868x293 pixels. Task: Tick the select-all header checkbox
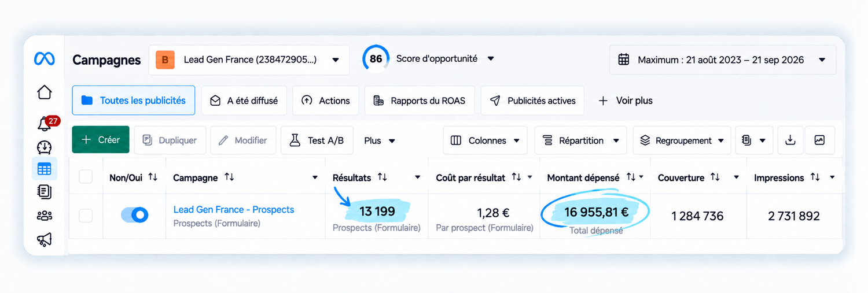tap(86, 177)
